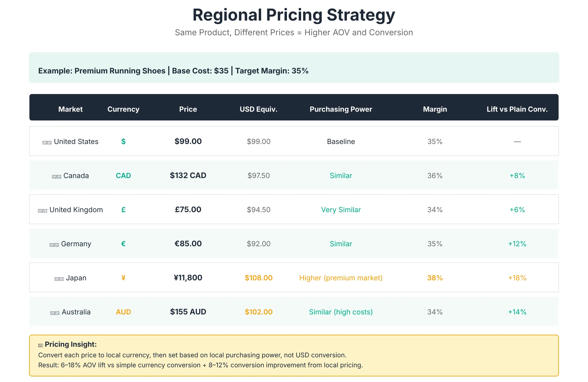588x382 pixels.
Task: Click Higher (premium market) cell
Action: pyautogui.click(x=341, y=278)
